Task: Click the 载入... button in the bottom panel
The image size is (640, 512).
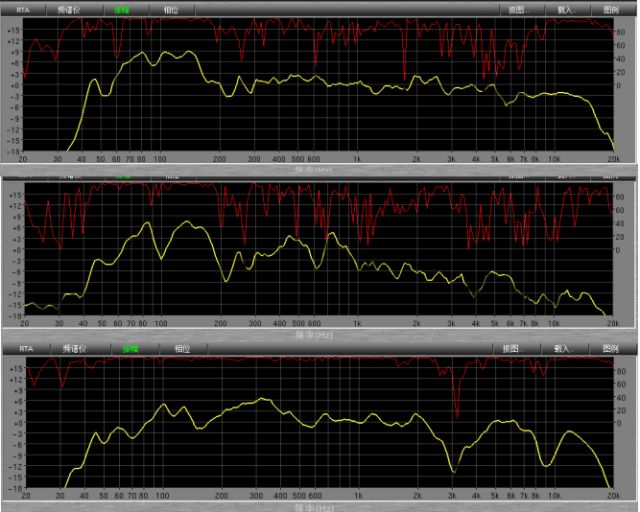Action: point(562,349)
